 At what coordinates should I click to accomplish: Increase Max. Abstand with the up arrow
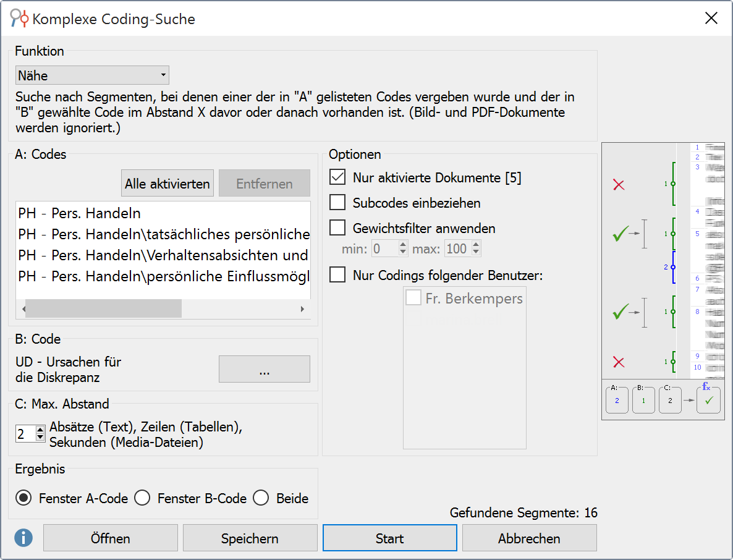click(40, 430)
